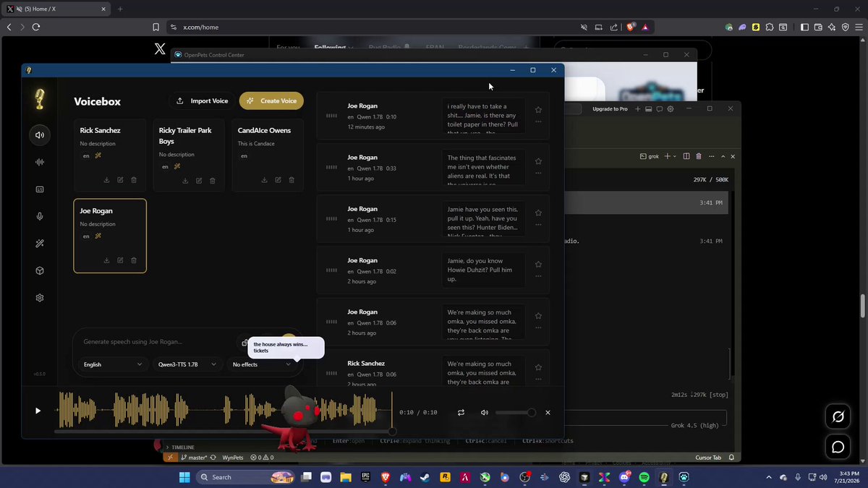868x488 pixels.
Task: Open more options for 'Hunter Biden' generation
Action: (x=538, y=225)
